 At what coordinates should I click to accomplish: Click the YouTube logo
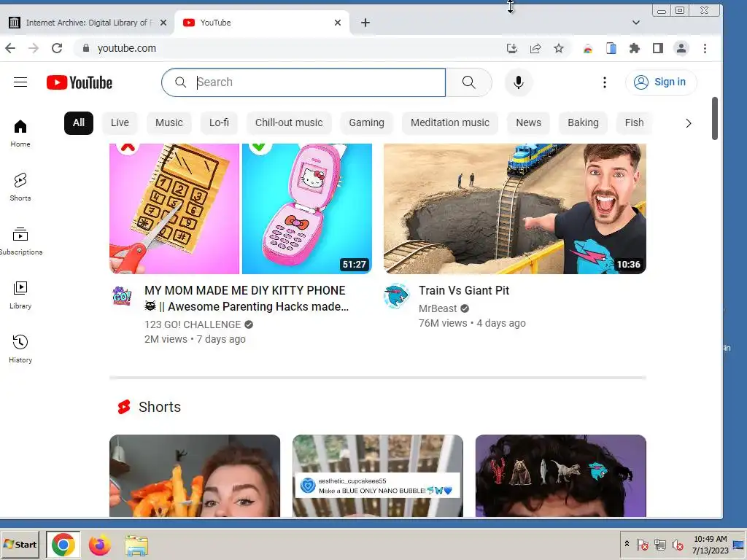80,82
